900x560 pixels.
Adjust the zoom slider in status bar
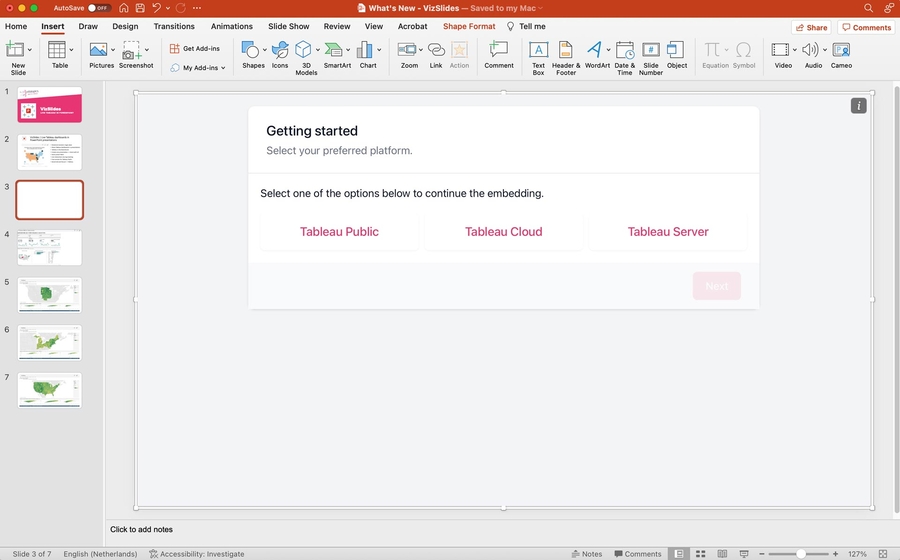[x=800, y=553]
